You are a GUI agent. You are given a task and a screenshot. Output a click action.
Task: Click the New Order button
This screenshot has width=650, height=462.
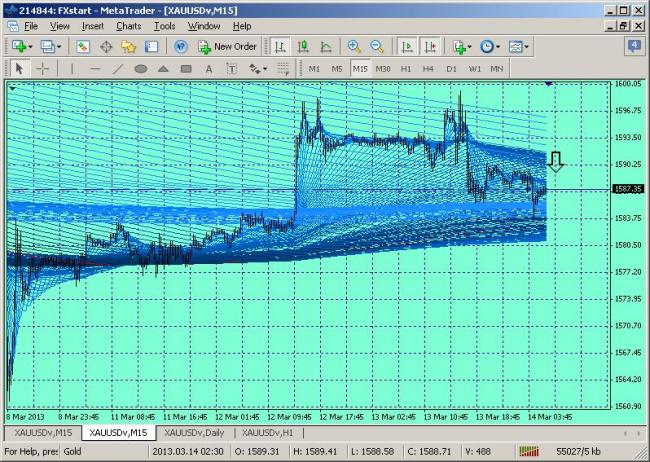tap(228, 46)
